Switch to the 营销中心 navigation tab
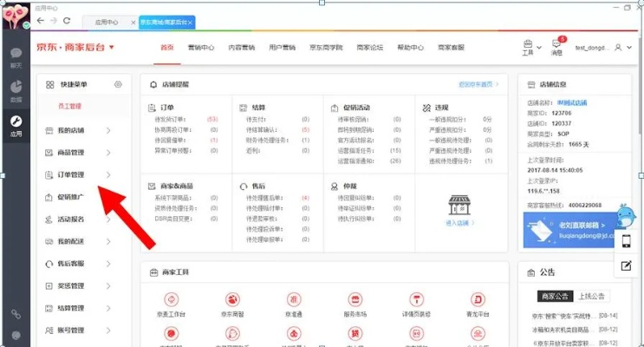Image resolution: width=644 pixels, height=347 pixels. coord(201,47)
